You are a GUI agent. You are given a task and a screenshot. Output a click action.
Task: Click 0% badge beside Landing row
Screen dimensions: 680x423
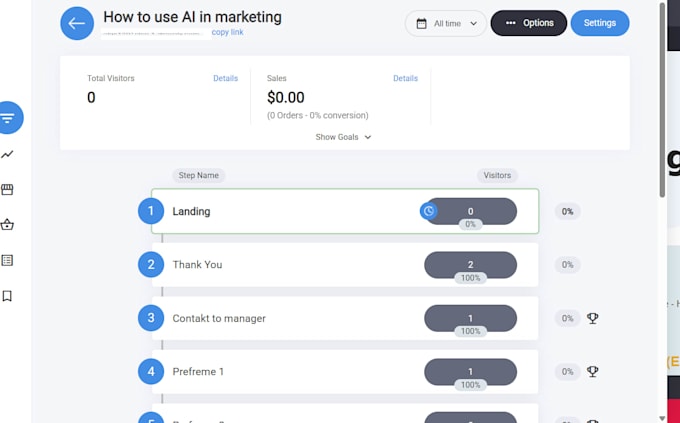pyautogui.click(x=567, y=211)
